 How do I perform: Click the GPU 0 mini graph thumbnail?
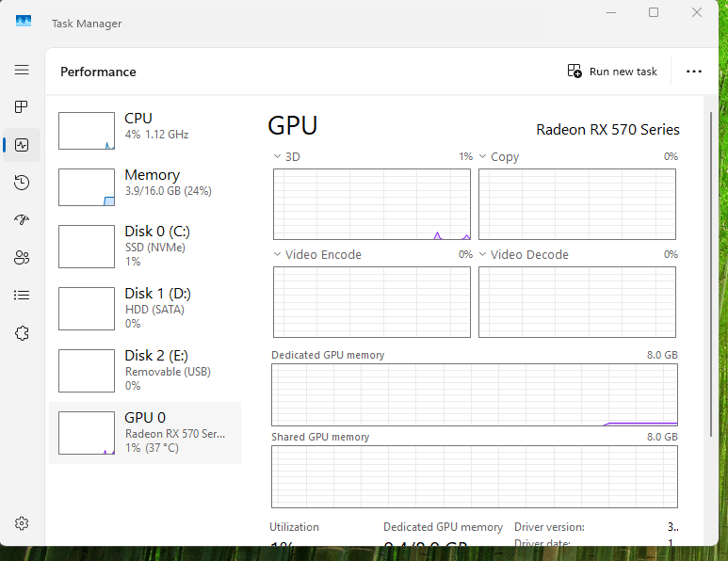click(x=87, y=433)
